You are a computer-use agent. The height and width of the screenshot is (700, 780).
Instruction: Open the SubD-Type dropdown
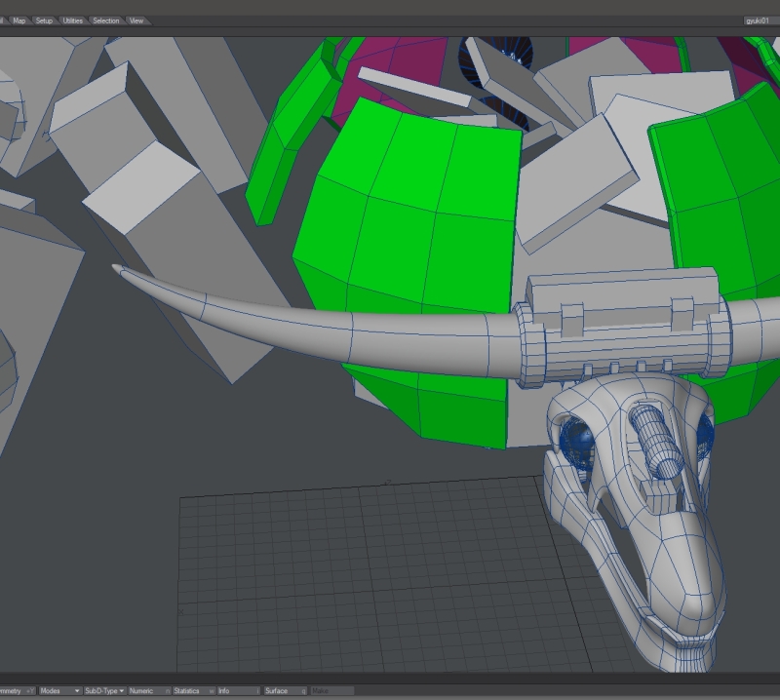104,690
